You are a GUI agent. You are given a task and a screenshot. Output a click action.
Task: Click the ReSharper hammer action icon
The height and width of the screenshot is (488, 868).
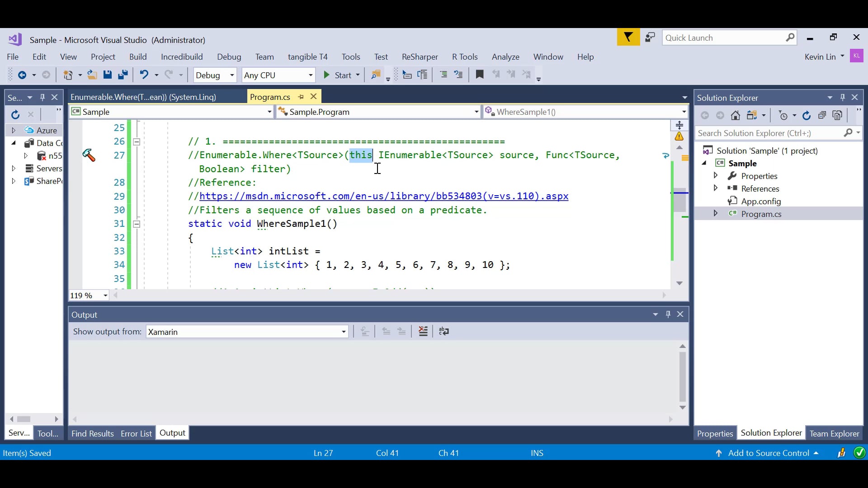[89, 155]
